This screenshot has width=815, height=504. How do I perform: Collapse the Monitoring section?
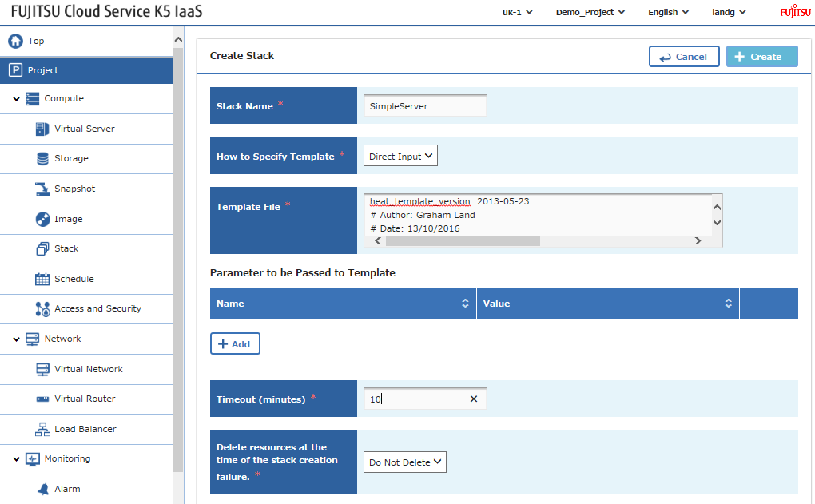(16, 459)
